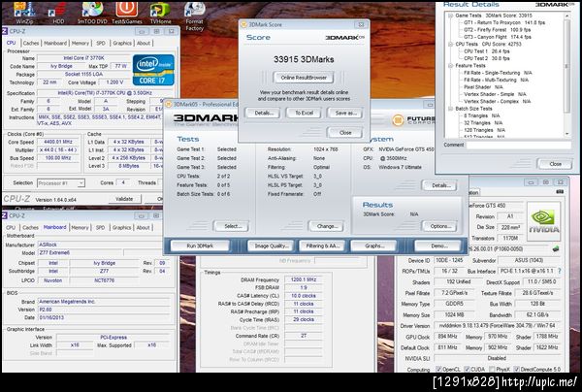Open the Processor #1 selection dropdown
This screenshot has width=582, height=392.
[61, 183]
